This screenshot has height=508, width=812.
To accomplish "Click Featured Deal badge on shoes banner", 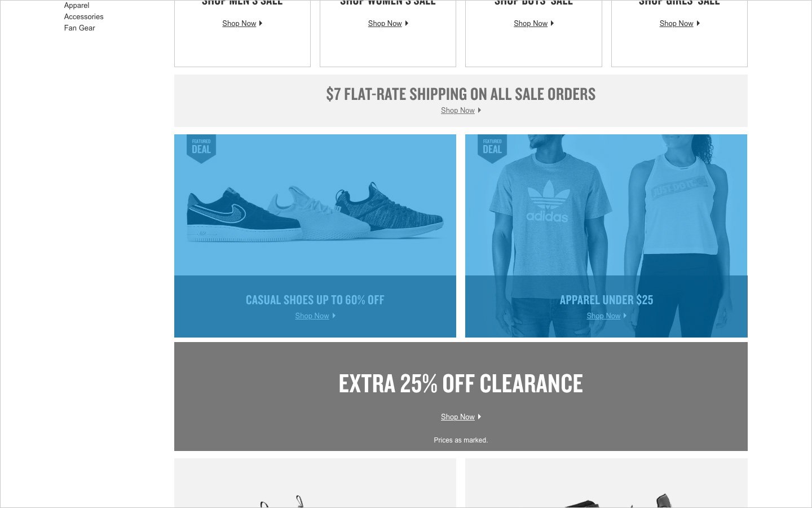I will (x=201, y=148).
